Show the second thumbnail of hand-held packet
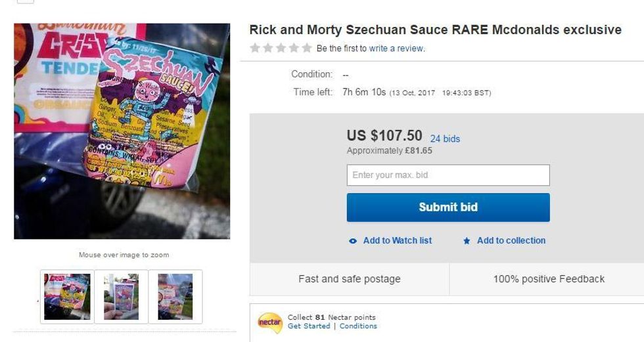The height and width of the screenshot is (342, 644). tap(121, 297)
